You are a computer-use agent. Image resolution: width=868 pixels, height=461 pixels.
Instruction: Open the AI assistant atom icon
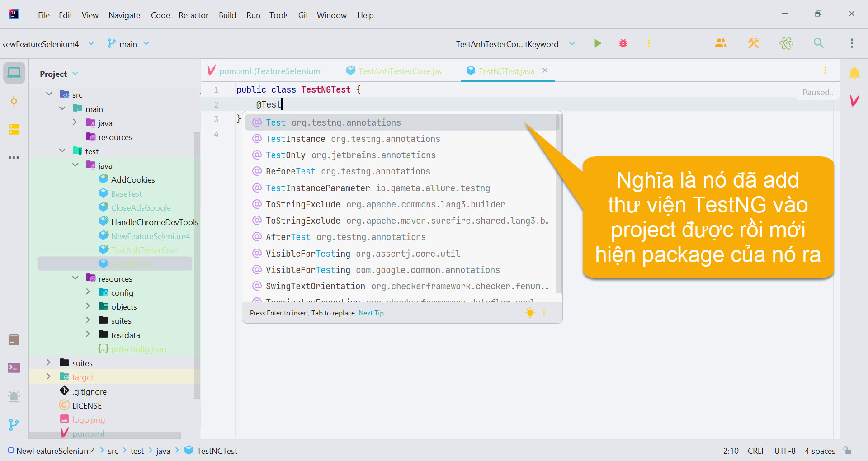click(x=786, y=43)
